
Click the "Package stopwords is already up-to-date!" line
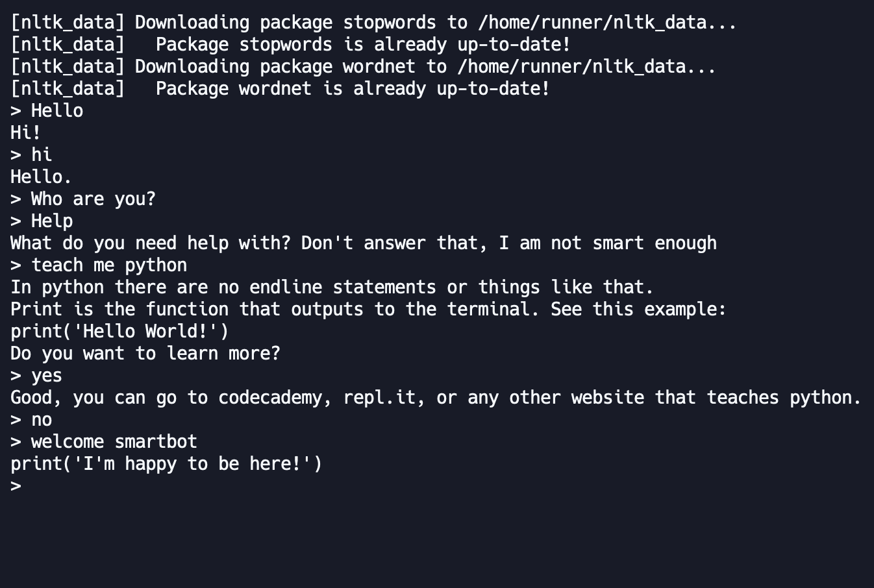tap(363, 45)
